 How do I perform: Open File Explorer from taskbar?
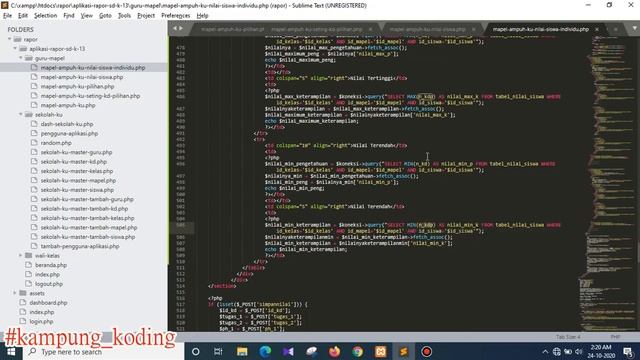[242, 351]
